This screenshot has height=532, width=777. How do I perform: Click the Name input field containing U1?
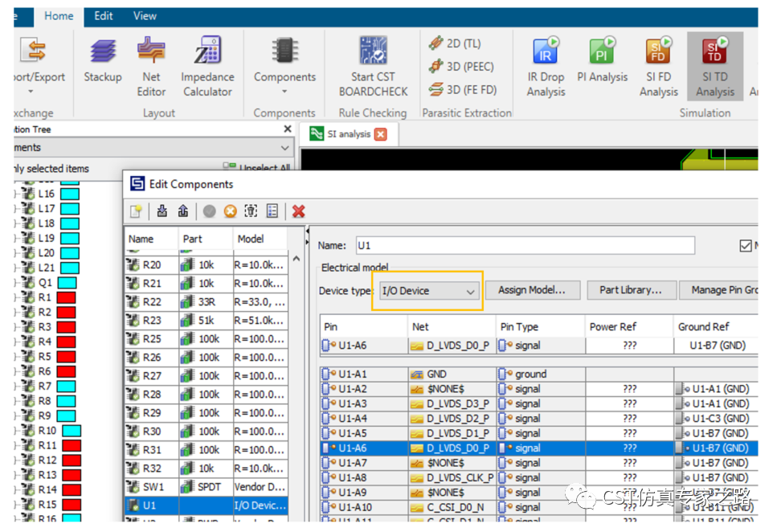click(x=525, y=245)
